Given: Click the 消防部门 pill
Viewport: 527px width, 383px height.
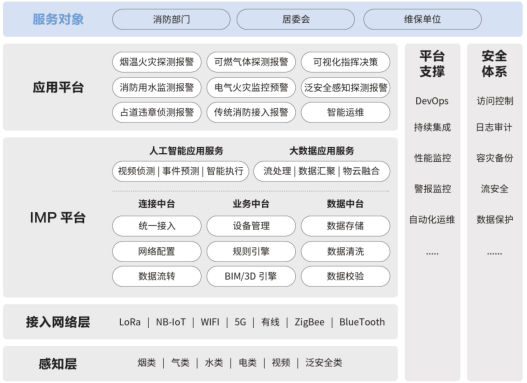Looking at the screenshot, I should click(171, 19).
